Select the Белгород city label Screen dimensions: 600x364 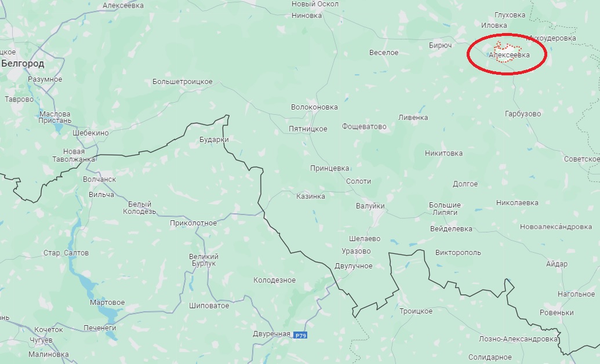click(x=23, y=64)
